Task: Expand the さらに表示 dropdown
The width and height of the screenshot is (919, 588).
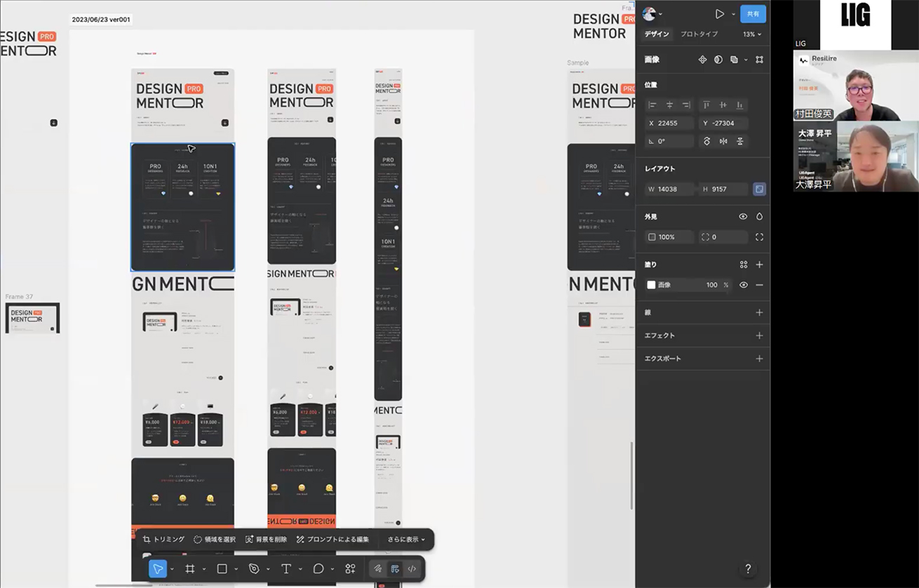Action: pyautogui.click(x=406, y=540)
